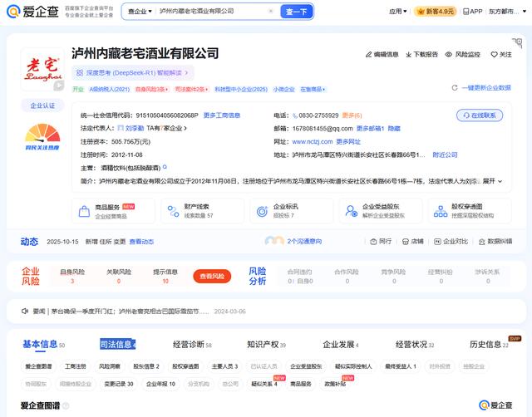Click the 查一下 search button

(x=296, y=12)
